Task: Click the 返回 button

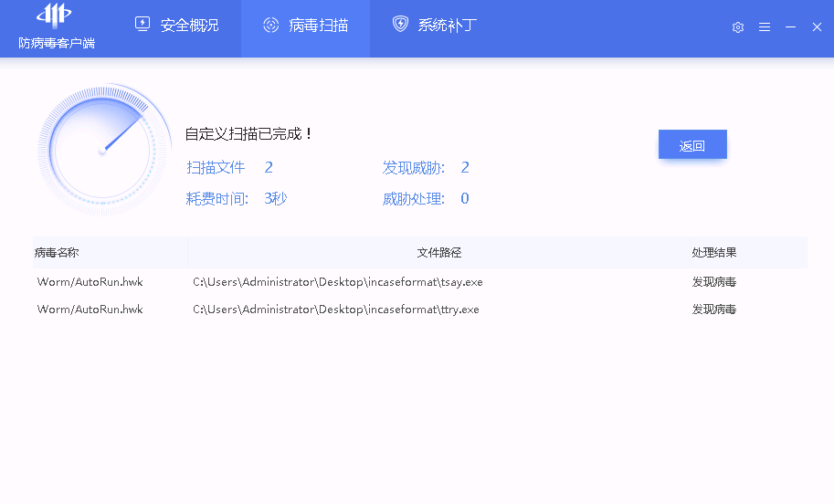Action: point(692,144)
